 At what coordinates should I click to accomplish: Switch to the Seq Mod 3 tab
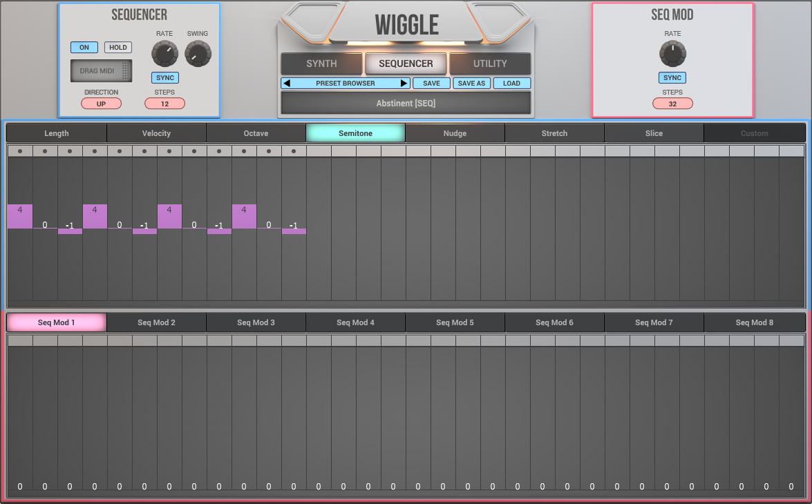pyautogui.click(x=256, y=322)
